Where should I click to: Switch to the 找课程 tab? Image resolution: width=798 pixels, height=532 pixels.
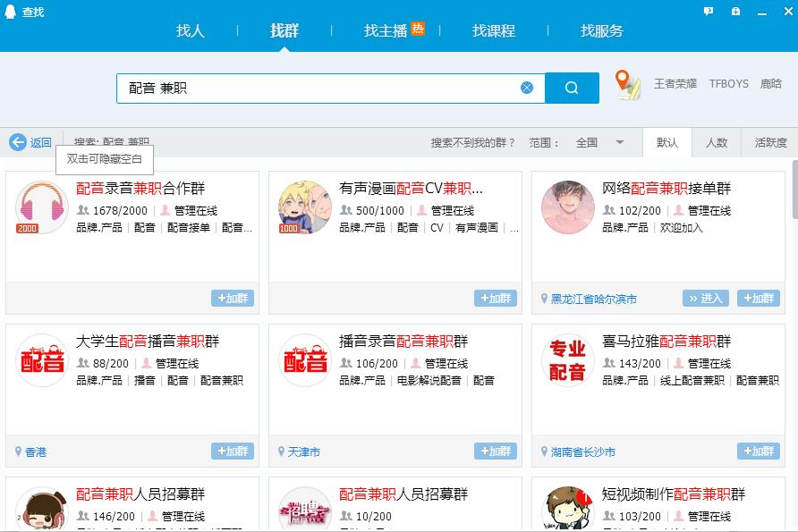493,30
